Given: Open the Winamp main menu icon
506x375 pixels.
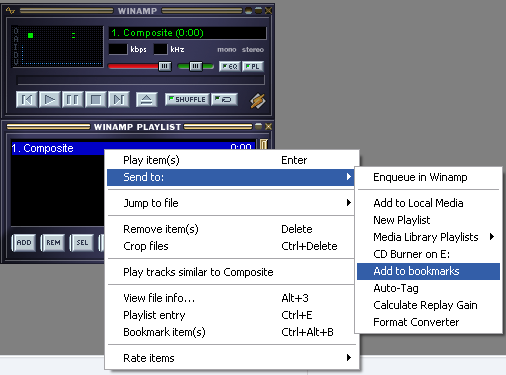Looking at the screenshot, I should (x=10, y=11).
